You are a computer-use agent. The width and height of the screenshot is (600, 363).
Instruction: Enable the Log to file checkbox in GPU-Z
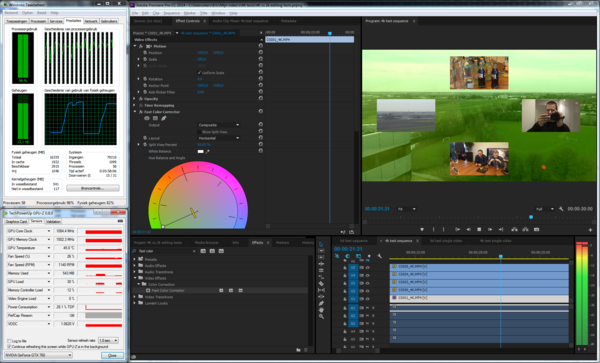click(9, 341)
